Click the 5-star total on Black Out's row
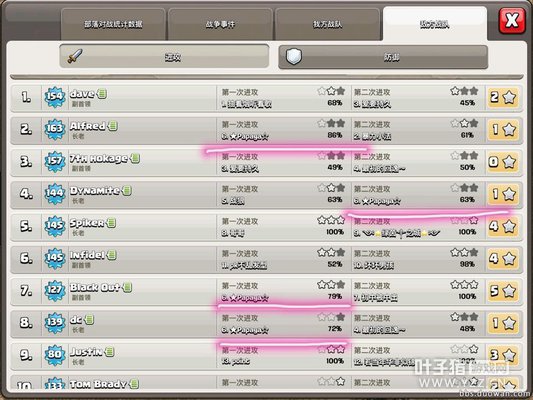 point(503,291)
